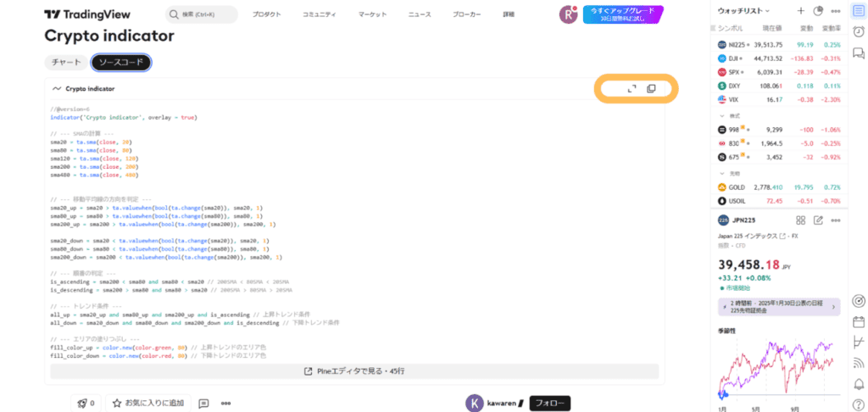Switch to the ソースコード tab

coord(120,63)
